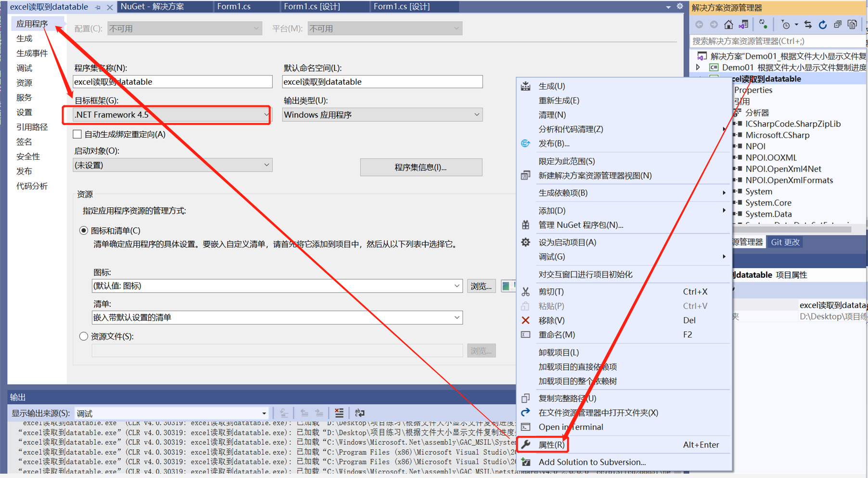Select 图标和清单 radio button
This screenshot has height=478, width=868.
(84, 231)
